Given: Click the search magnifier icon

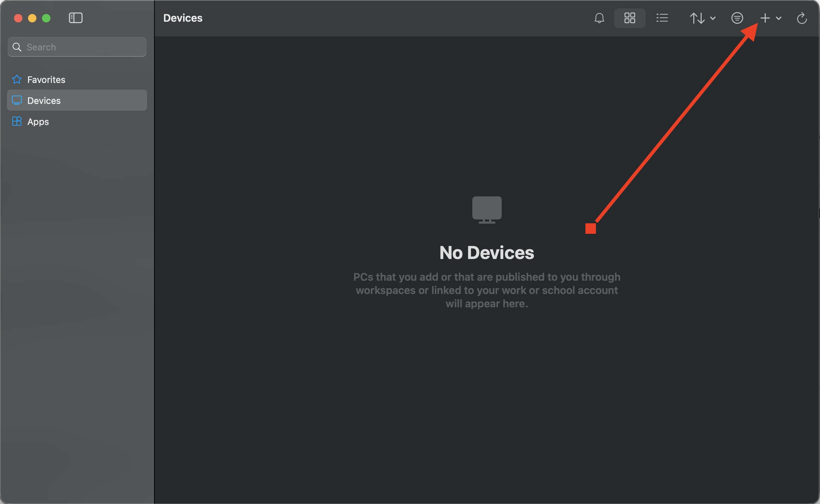Looking at the screenshot, I should click(17, 47).
